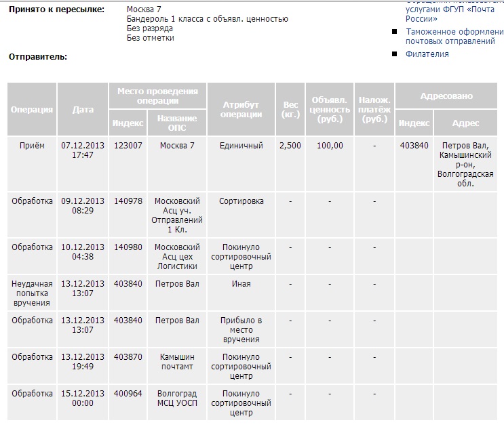Open Таможенное оформление почтовых отправлений link

450,37
